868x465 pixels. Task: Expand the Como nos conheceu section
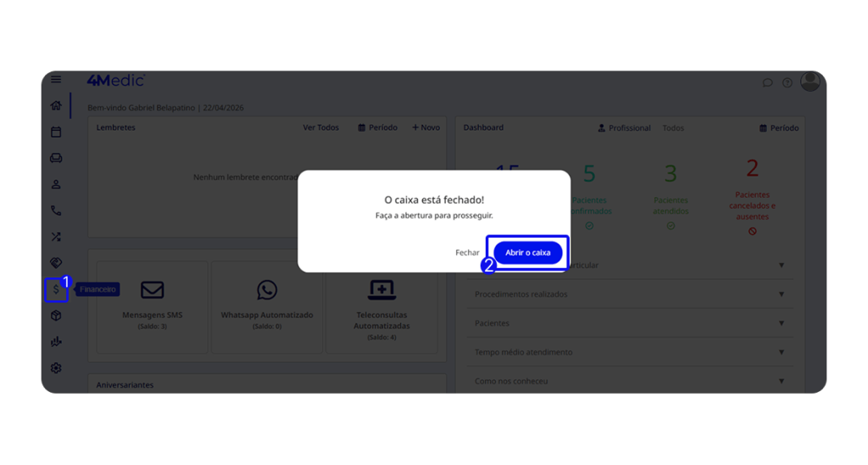coord(630,381)
